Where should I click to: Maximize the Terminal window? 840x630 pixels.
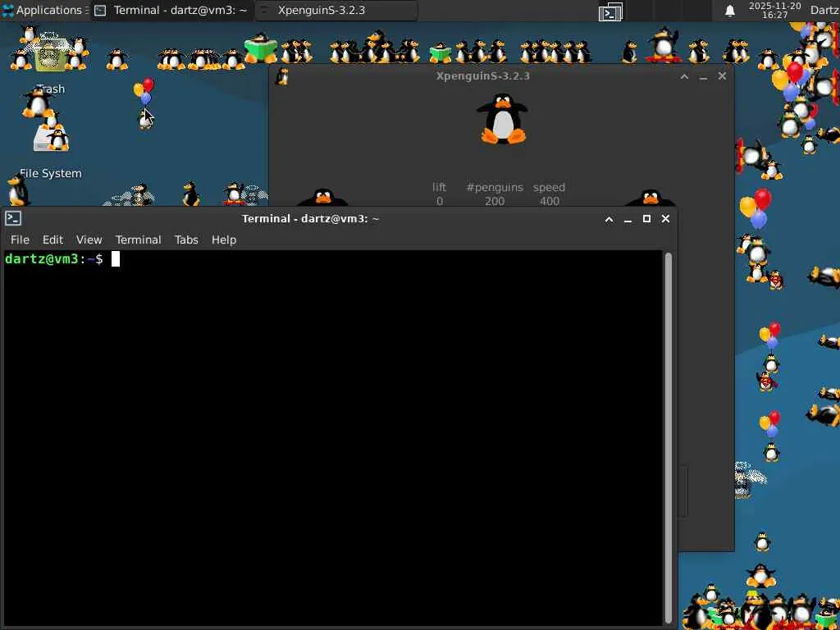646,218
